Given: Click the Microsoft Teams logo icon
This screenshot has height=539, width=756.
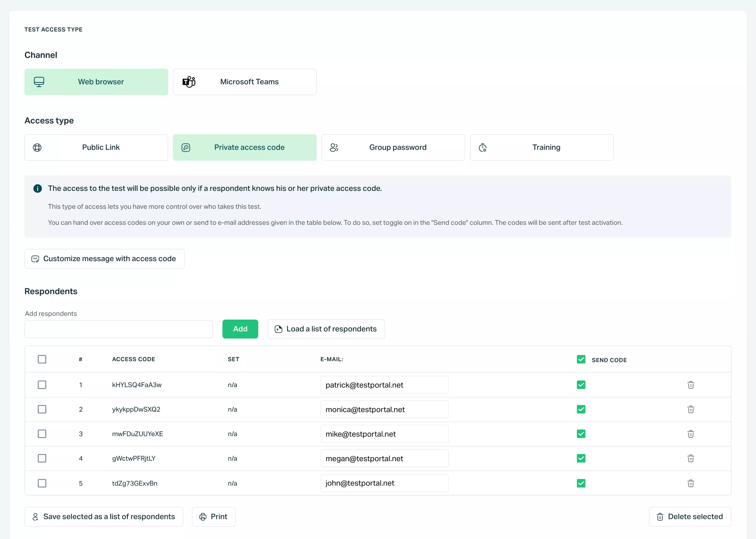Looking at the screenshot, I should tap(189, 82).
